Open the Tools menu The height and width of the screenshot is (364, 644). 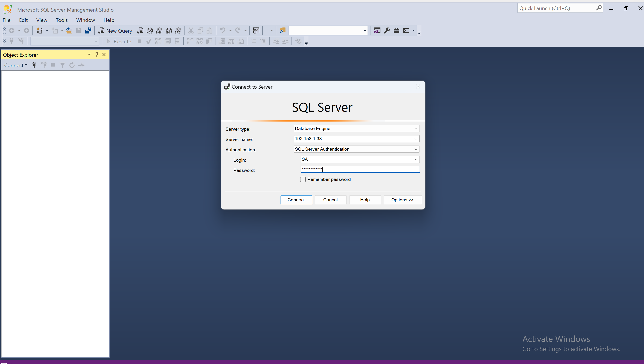click(x=62, y=20)
